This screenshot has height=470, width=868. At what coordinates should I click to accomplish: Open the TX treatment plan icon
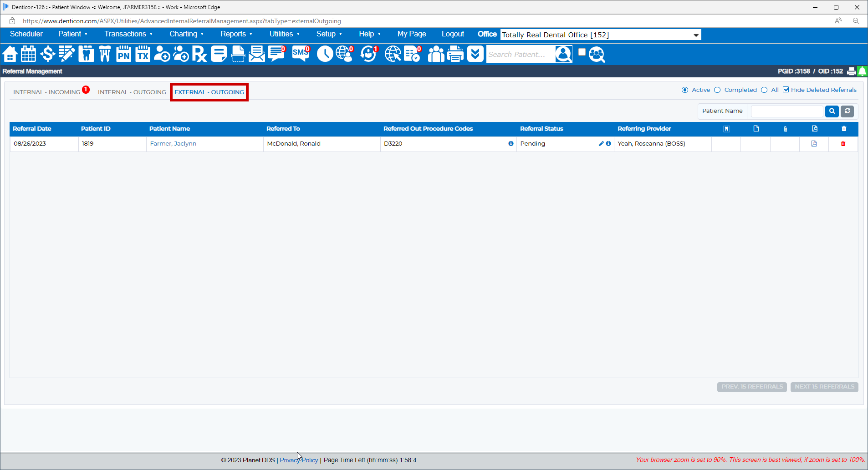pyautogui.click(x=143, y=54)
